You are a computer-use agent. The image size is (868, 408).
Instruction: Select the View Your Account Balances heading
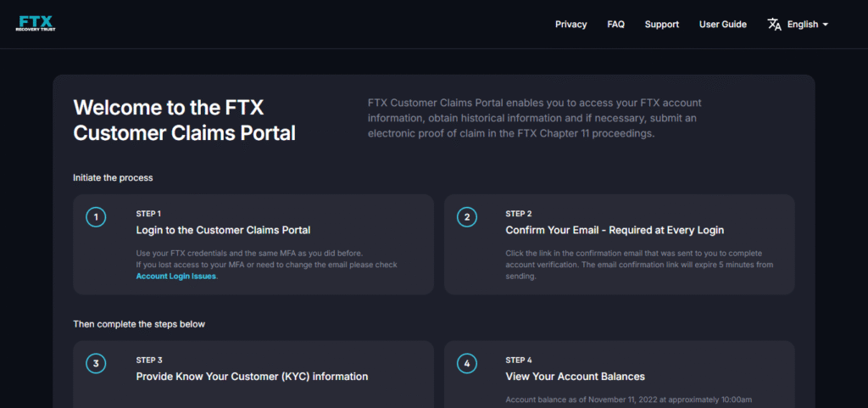click(x=576, y=377)
